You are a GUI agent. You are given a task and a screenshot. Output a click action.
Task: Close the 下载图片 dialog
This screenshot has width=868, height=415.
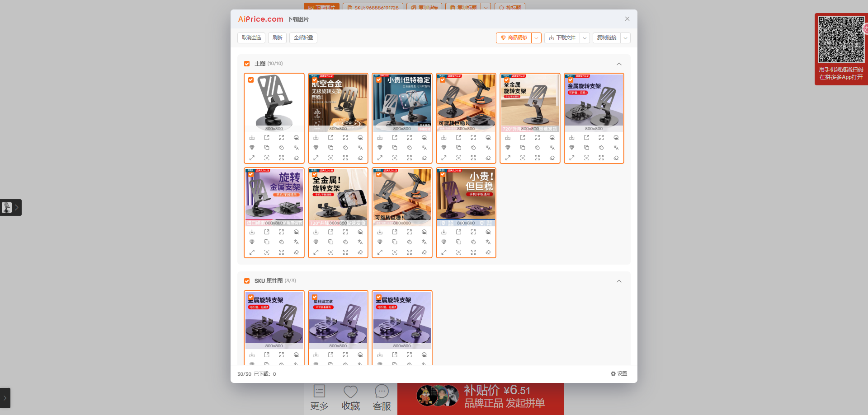point(627,19)
